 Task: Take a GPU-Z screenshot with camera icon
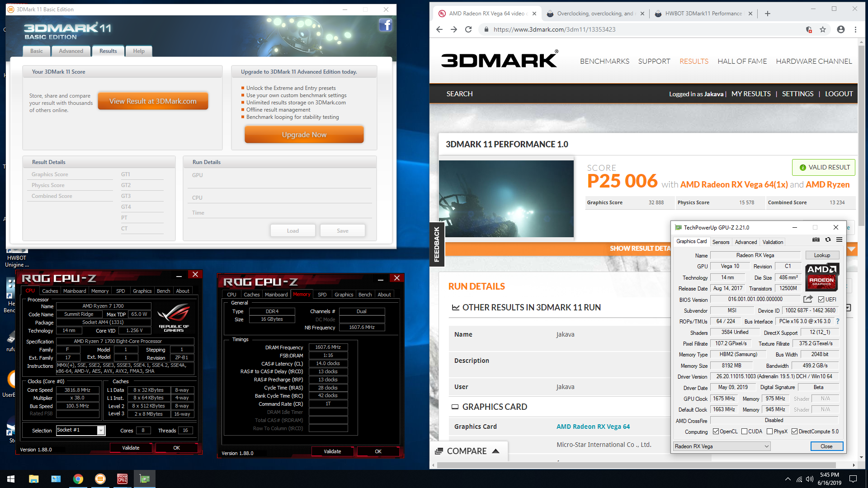(816, 240)
